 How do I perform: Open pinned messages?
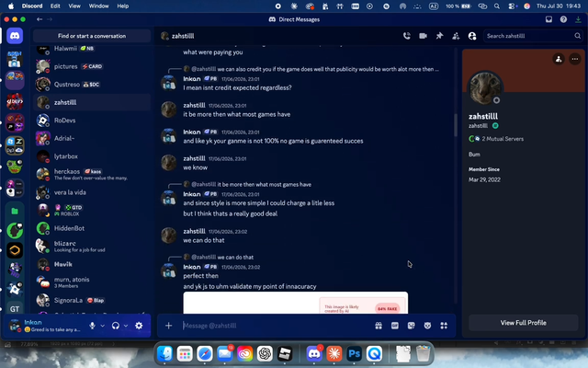pos(439,36)
